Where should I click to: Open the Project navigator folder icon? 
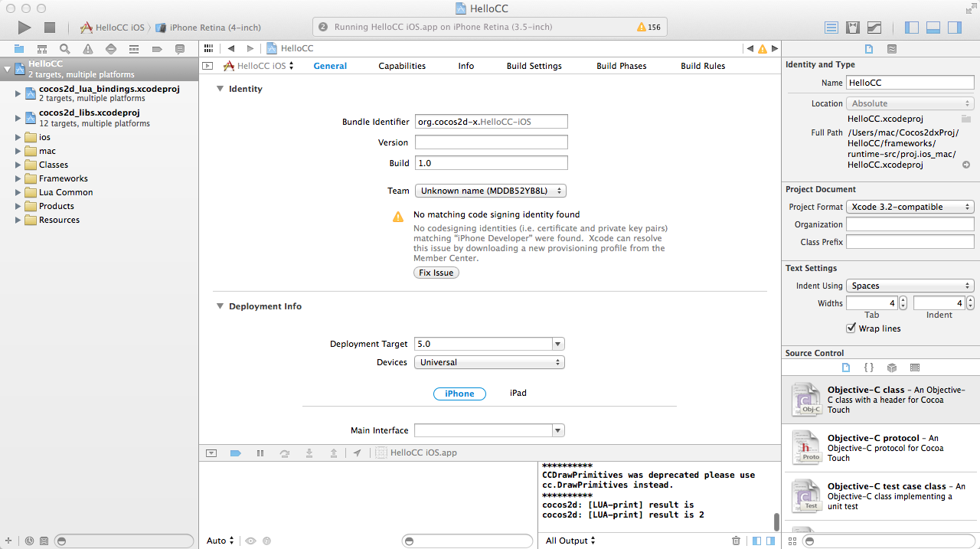coord(19,49)
